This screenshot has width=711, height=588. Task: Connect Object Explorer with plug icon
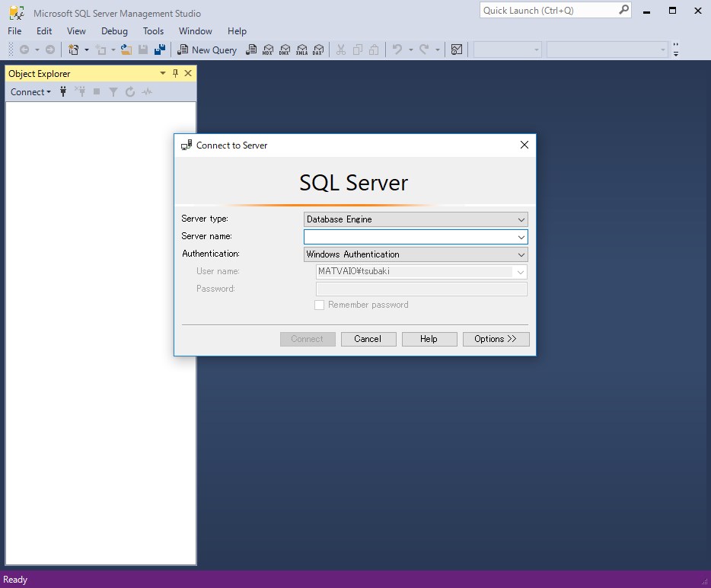click(62, 91)
